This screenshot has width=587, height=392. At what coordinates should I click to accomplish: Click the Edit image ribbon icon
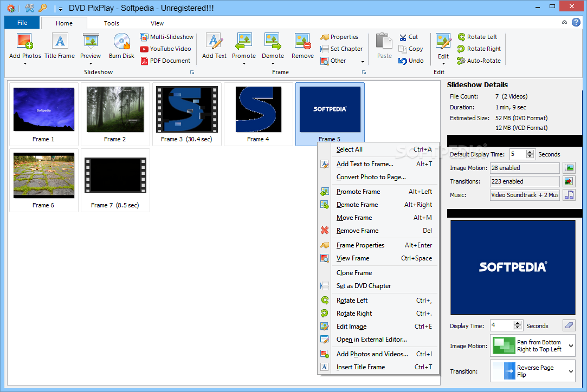coord(443,42)
